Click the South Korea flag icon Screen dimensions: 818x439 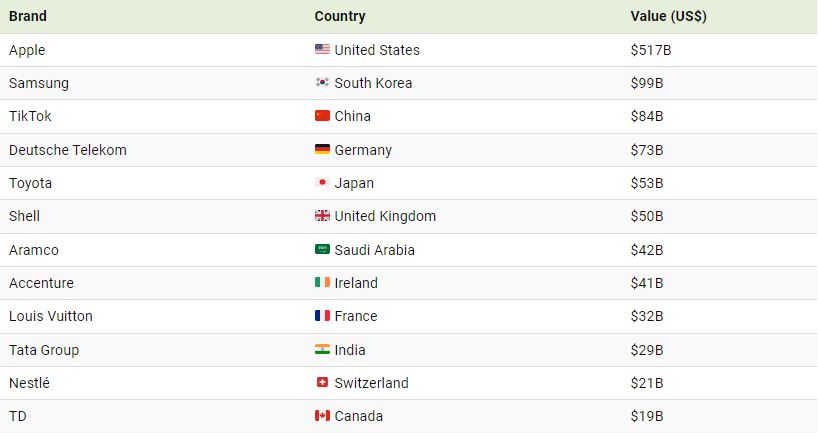(x=322, y=83)
